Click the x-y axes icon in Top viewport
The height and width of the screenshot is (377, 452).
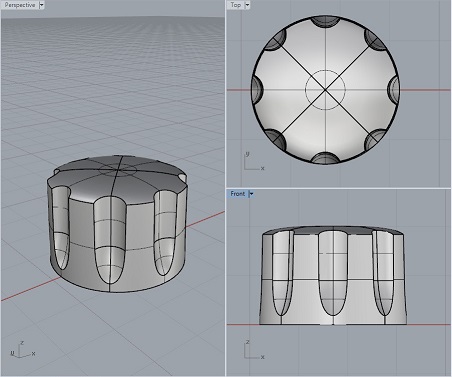click(254, 161)
